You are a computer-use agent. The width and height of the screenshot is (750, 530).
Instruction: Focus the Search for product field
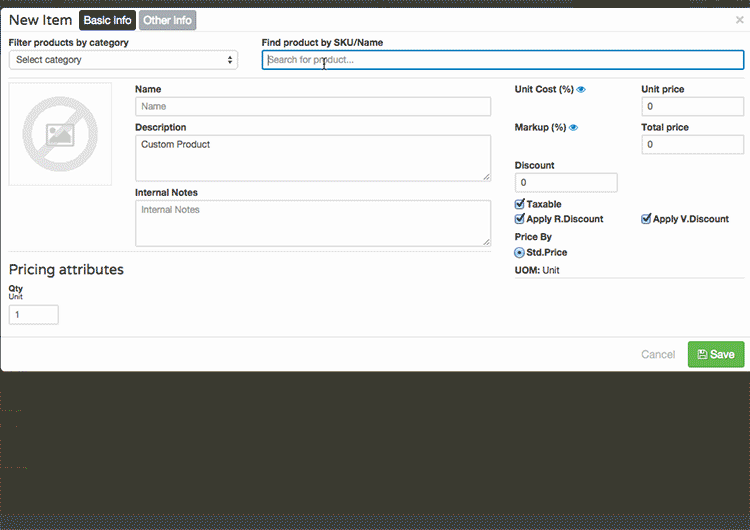click(x=503, y=60)
